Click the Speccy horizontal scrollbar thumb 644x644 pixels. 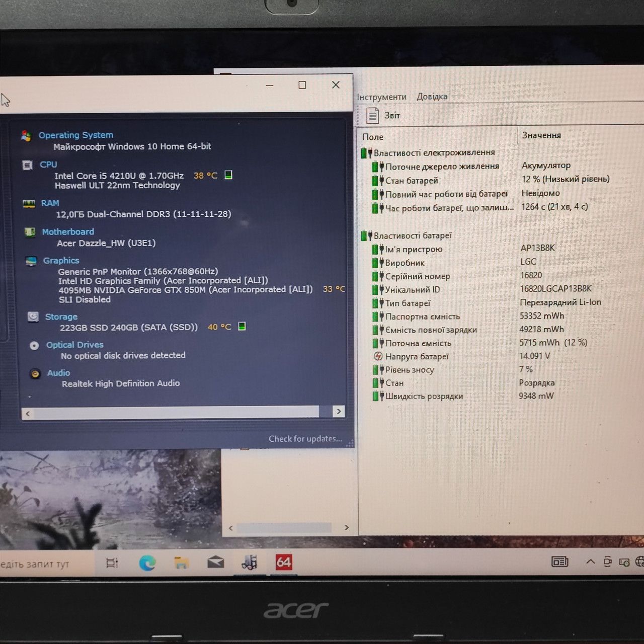(177, 413)
